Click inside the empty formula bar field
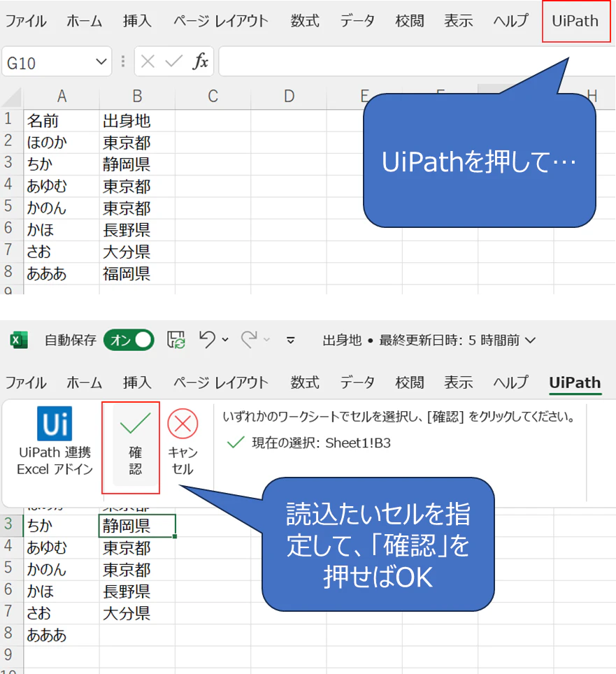The height and width of the screenshot is (674, 616). click(x=417, y=62)
